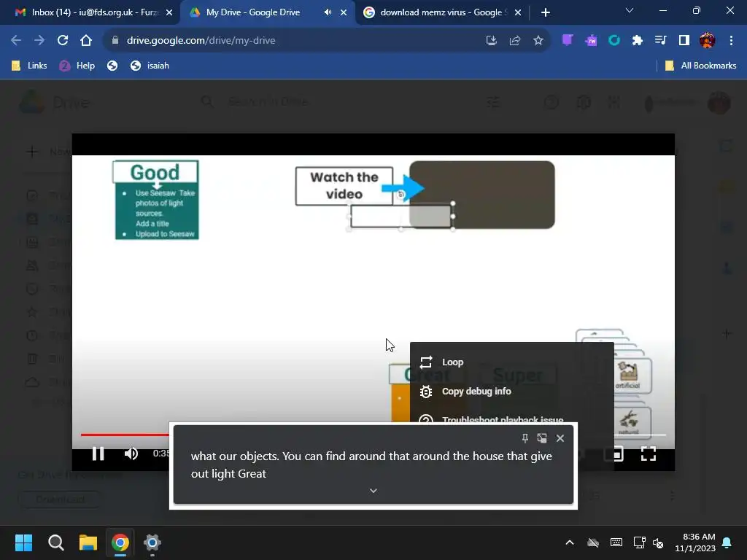Share this page from address bar
Image resolution: width=747 pixels, height=560 pixels.
(x=515, y=41)
